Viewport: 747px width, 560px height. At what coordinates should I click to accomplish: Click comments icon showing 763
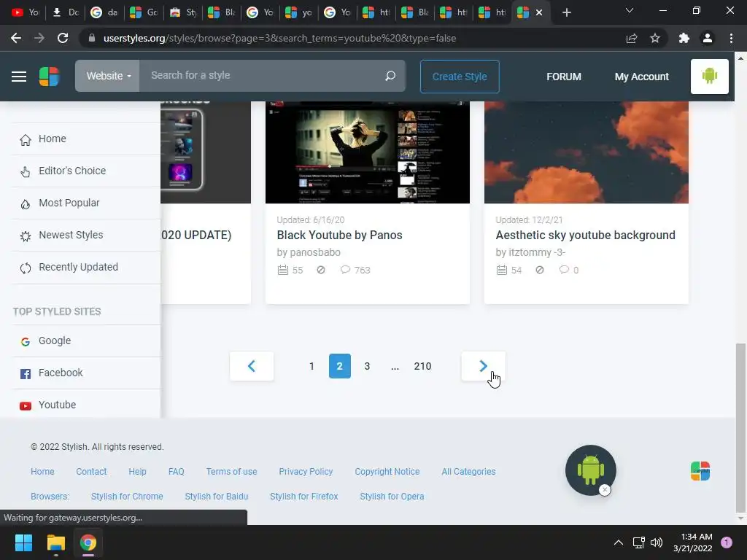point(345,270)
